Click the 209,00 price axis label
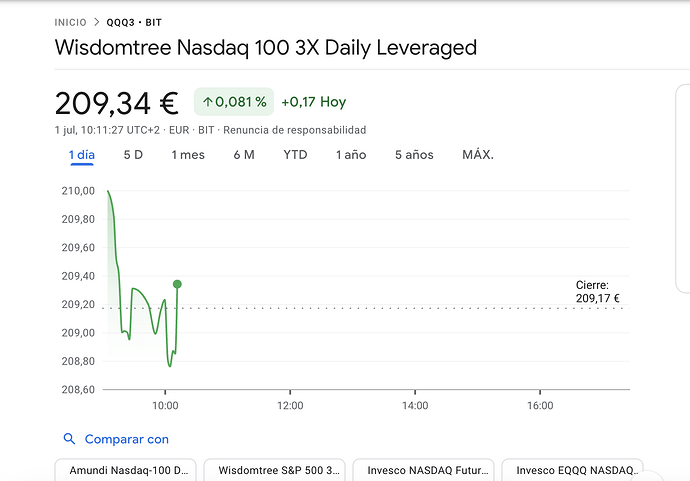The height and width of the screenshot is (481, 690). (x=78, y=333)
